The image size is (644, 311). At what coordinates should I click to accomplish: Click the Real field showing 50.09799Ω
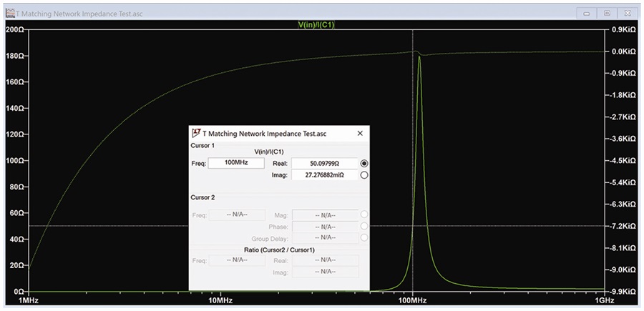click(x=324, y=163)
